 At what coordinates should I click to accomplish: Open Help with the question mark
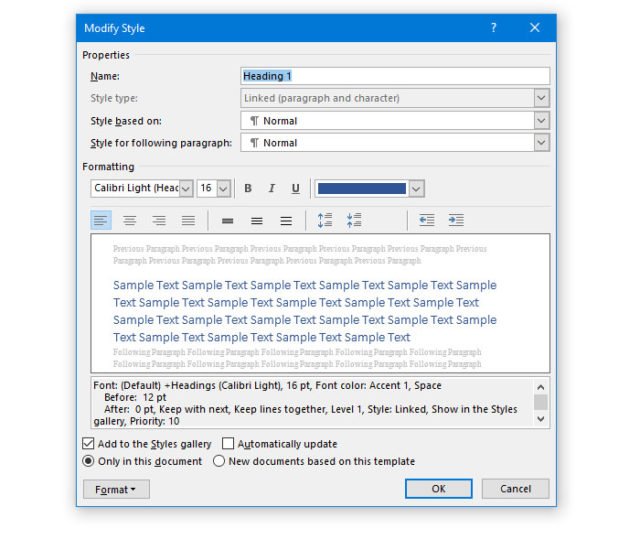tap(493, 28)
